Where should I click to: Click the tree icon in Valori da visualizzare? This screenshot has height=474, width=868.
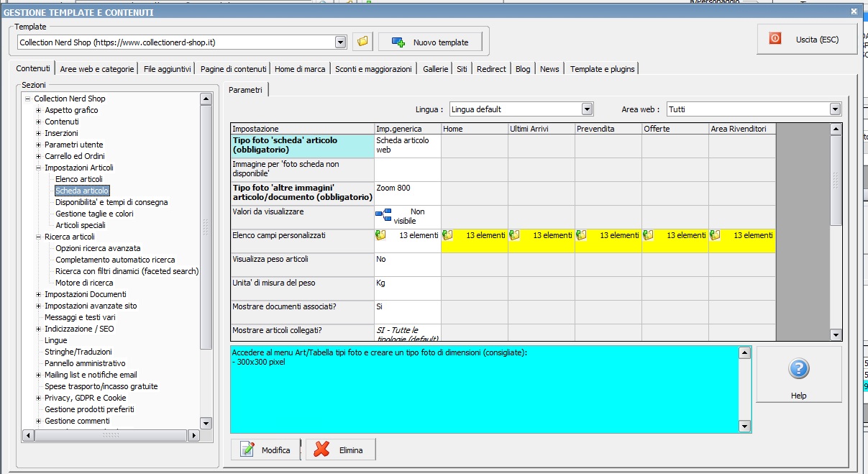tap(383, 214)
